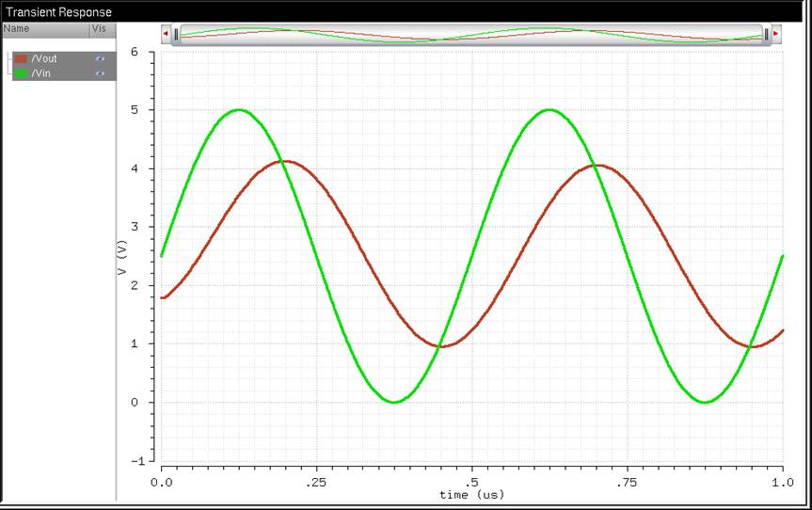Click the first 0V trough of Vin curve
The image size is (812, 510).
(x=394, y=402)
